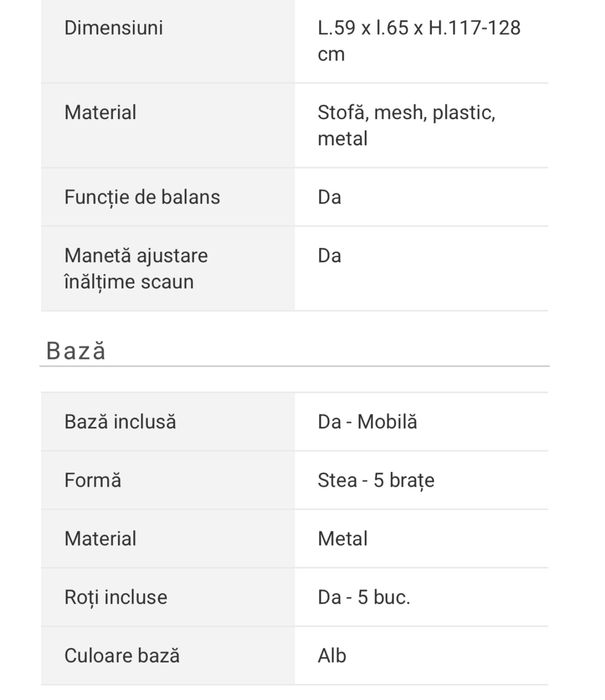Click the Bază section heading

point(75,351)
